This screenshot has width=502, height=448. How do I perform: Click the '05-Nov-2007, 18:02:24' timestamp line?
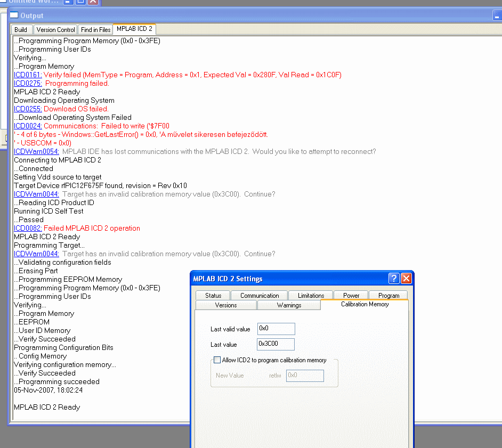(48, 390)
